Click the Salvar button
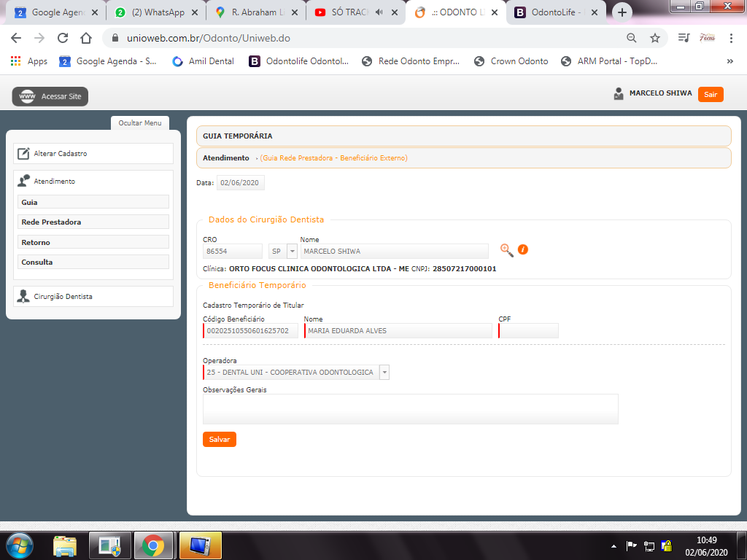The image size is (747, 560). (219, 439)
